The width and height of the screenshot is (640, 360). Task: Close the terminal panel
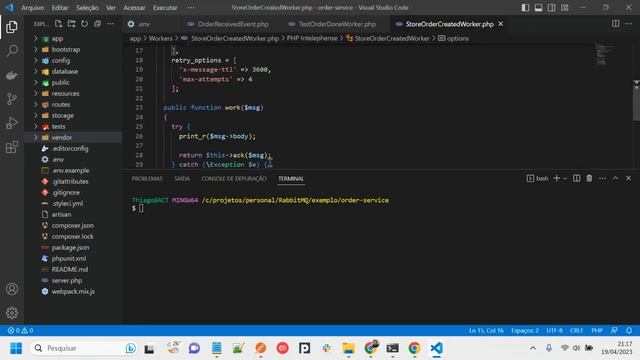point(629,178)
